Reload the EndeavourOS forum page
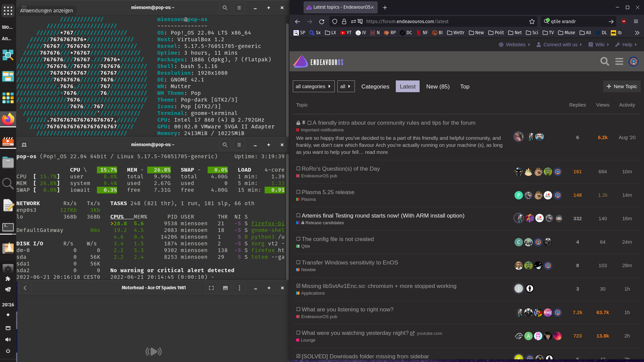 click(322, 21)
